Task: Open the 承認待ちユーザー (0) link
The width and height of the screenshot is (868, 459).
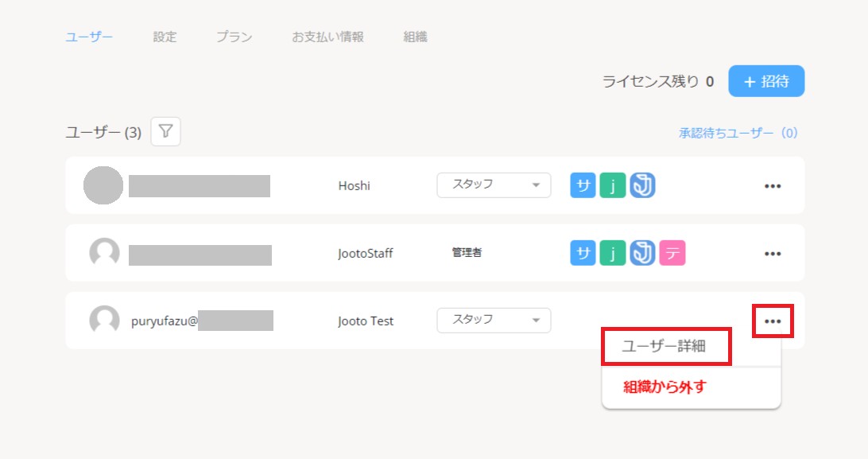Action: tap(738, 133)
